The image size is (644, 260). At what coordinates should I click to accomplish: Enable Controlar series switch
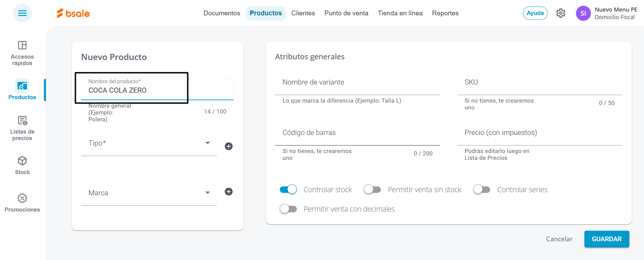[x=482, y=189]
